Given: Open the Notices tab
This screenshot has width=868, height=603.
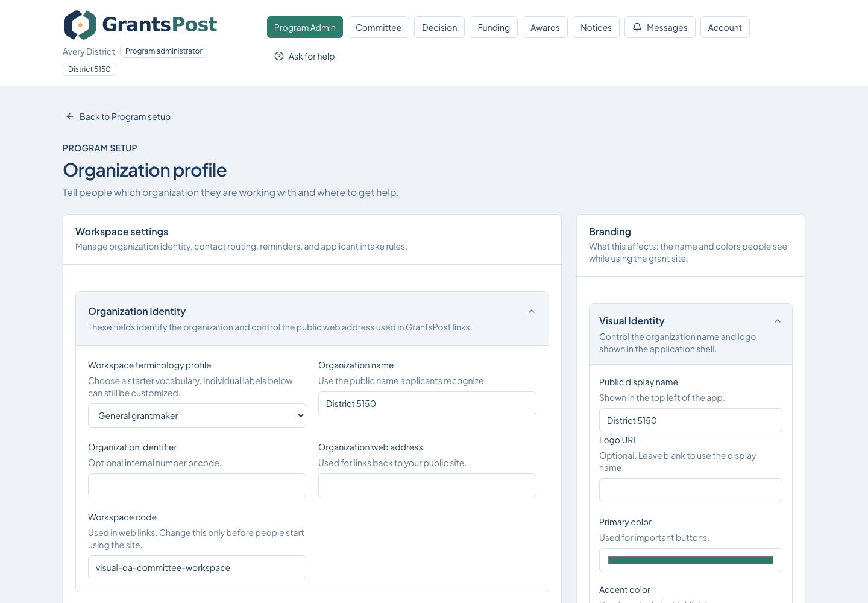Looking at the screenshot, I should click(596, 27).
